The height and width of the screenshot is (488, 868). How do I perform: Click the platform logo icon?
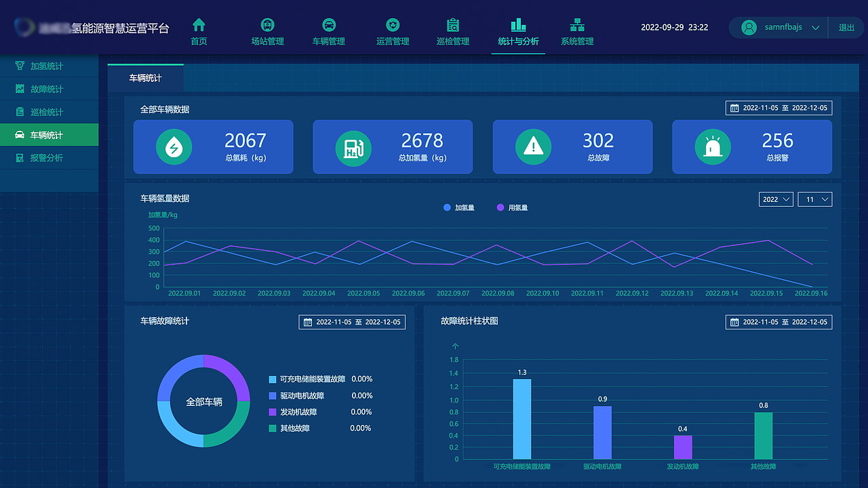click(x=24, y=27)
